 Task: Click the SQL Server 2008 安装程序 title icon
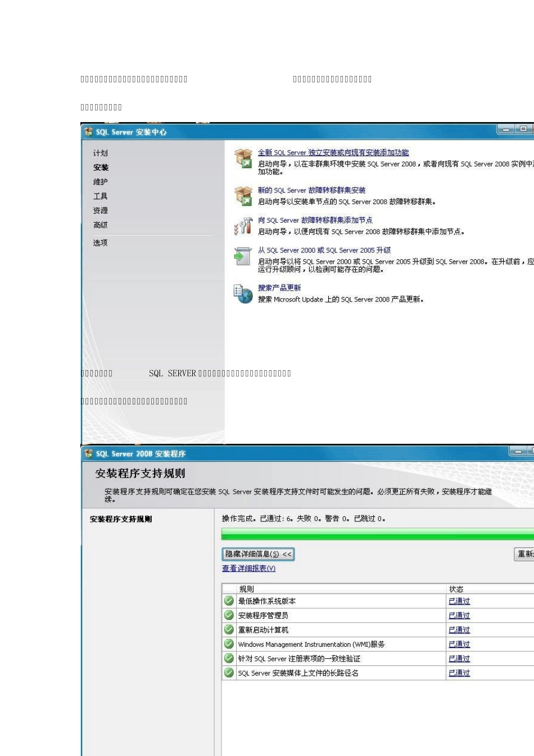[88, 453]
